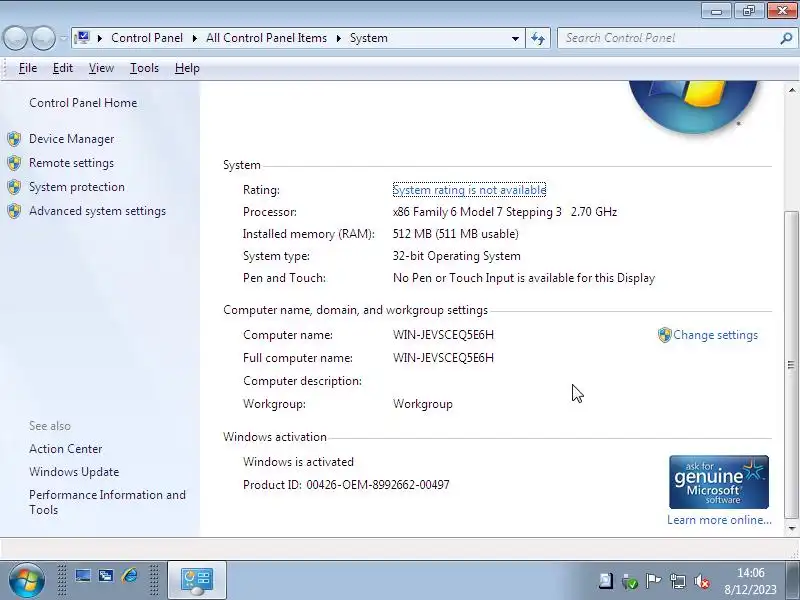Expand the arrow before Control Panel breadcrumb

[x=100, y=38]
